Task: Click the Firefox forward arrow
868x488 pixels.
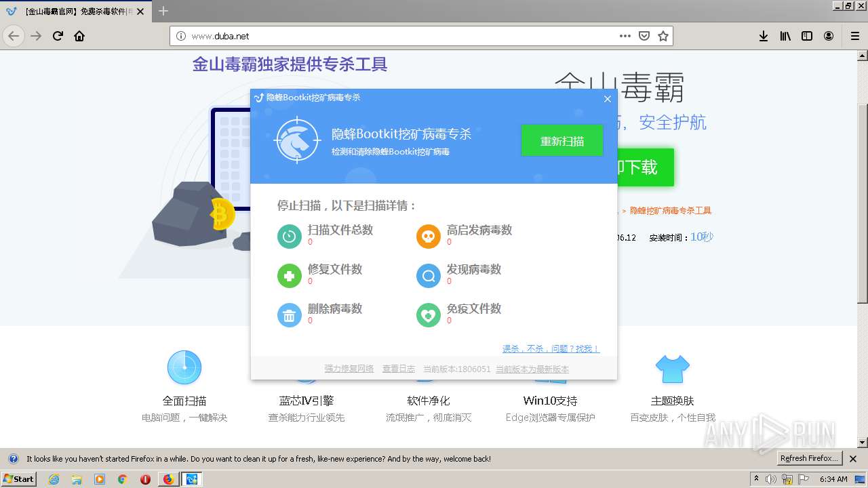Action: tap(36, 36)
